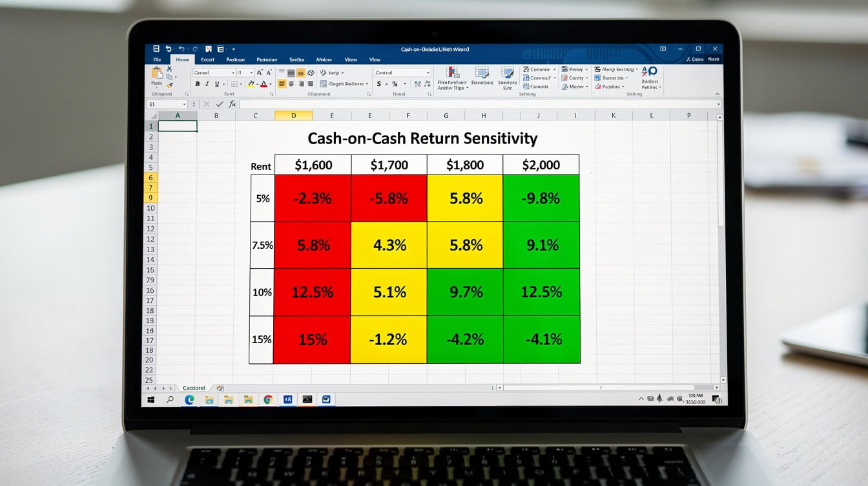868x486 pixels.
Task: Select the Paste clipboard icon
Action: tap(156, 72)
